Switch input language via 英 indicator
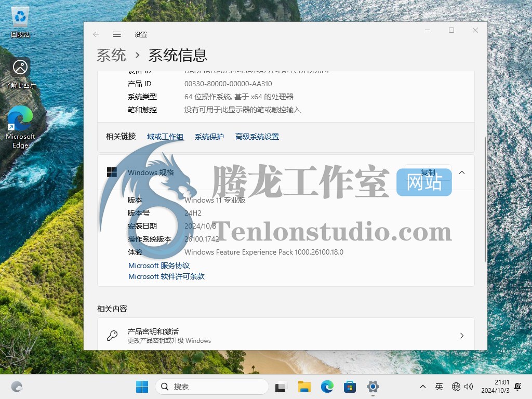The width and height of the screenshot is (532, 399). pos(439,387)
